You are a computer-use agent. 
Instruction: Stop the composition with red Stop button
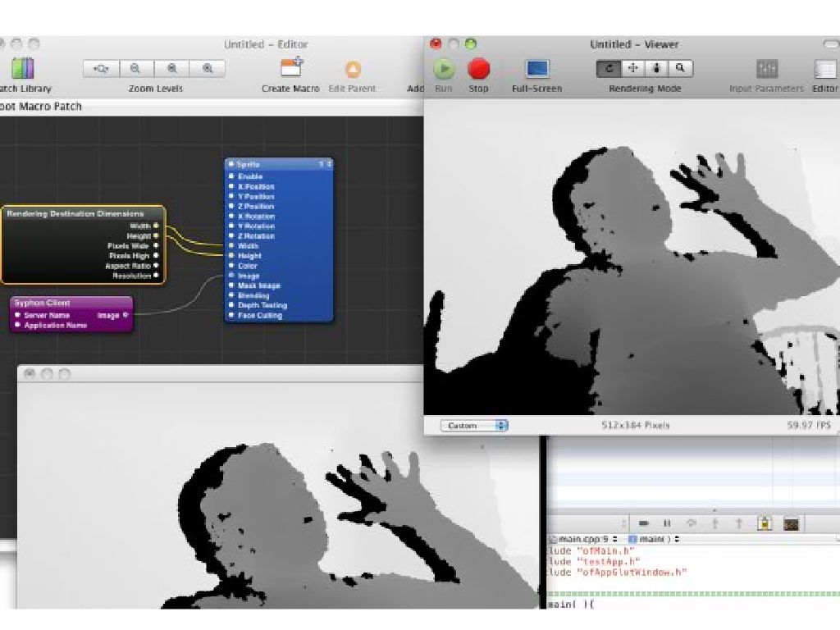[x=478, y=69]
